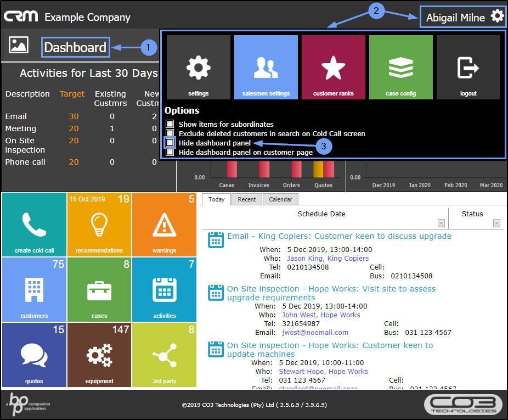508x420 pixels.
Task: Click the Email row description
Action: tap(16, 116)
